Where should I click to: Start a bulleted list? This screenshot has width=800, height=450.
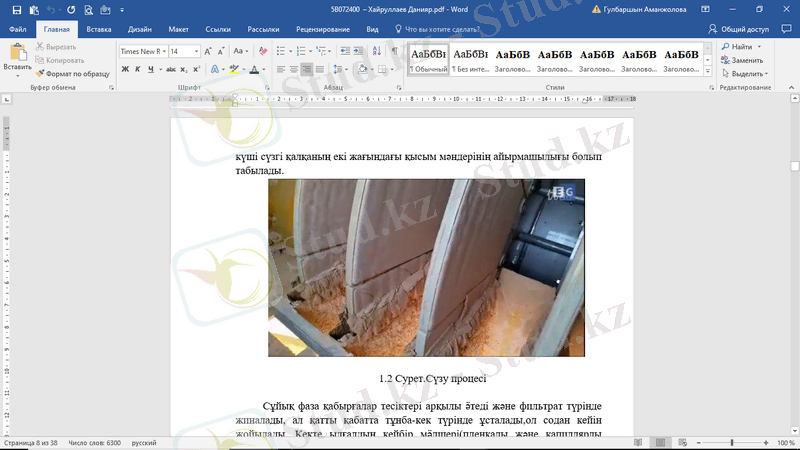click(282, 50)
